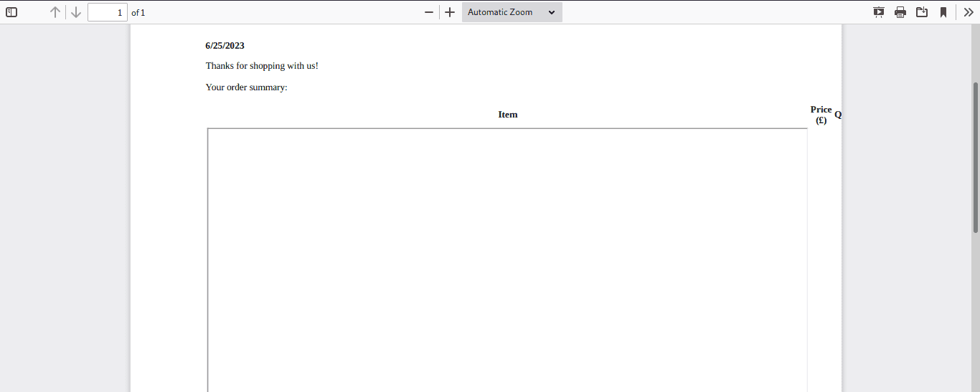Select the 'Price (£)' column header
This screenshot has width=980, height=392.
click(821, 115)
